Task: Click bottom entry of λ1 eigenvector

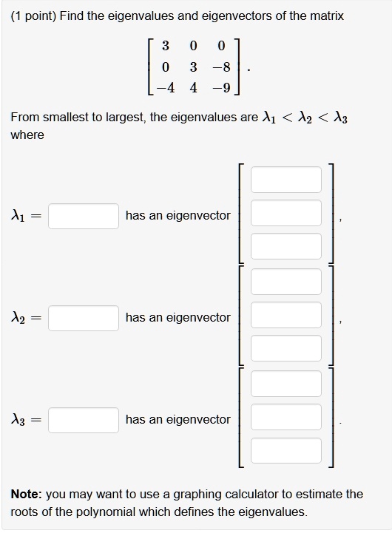Action: coord(286,246)
